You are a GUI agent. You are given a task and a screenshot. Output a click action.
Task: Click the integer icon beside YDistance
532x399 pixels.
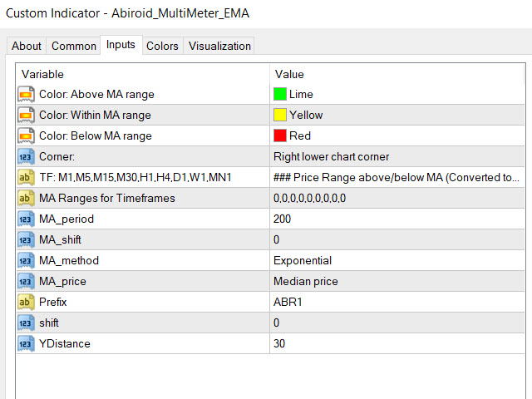click(x=26, y=343)
